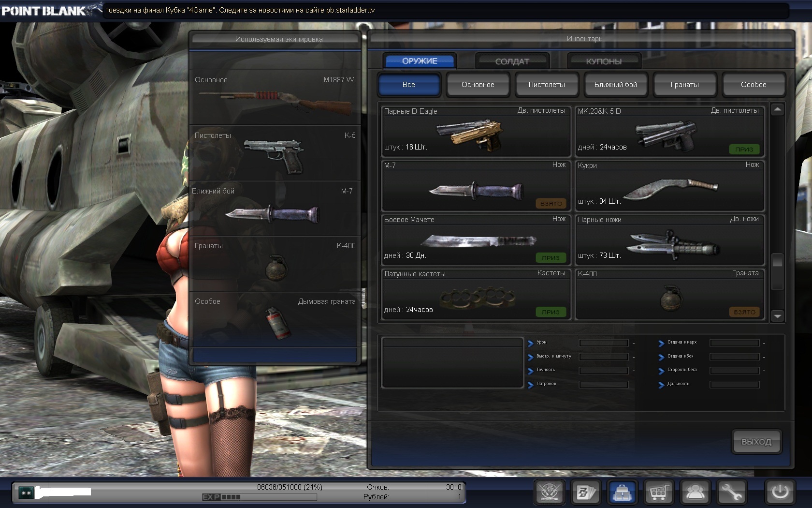Image resolution: width=812 pixels, height=508 pixels.
Task: Click the Урон stat bar
Action: 604,343
